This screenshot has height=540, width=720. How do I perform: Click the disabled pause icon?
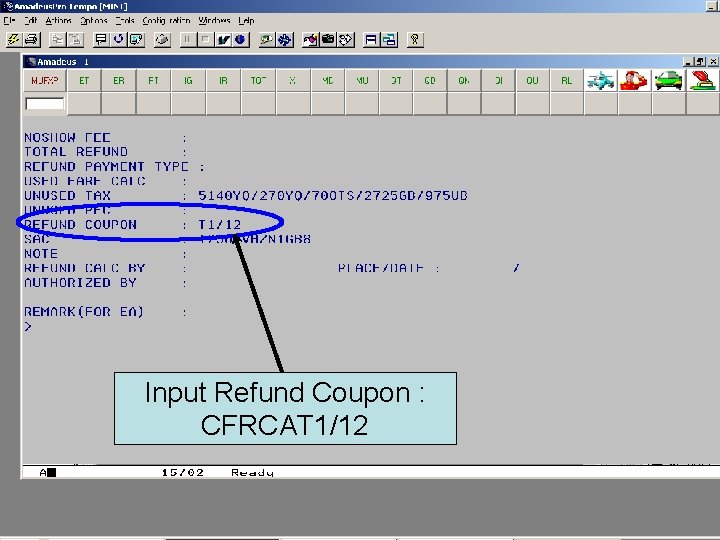coord(187,39)
